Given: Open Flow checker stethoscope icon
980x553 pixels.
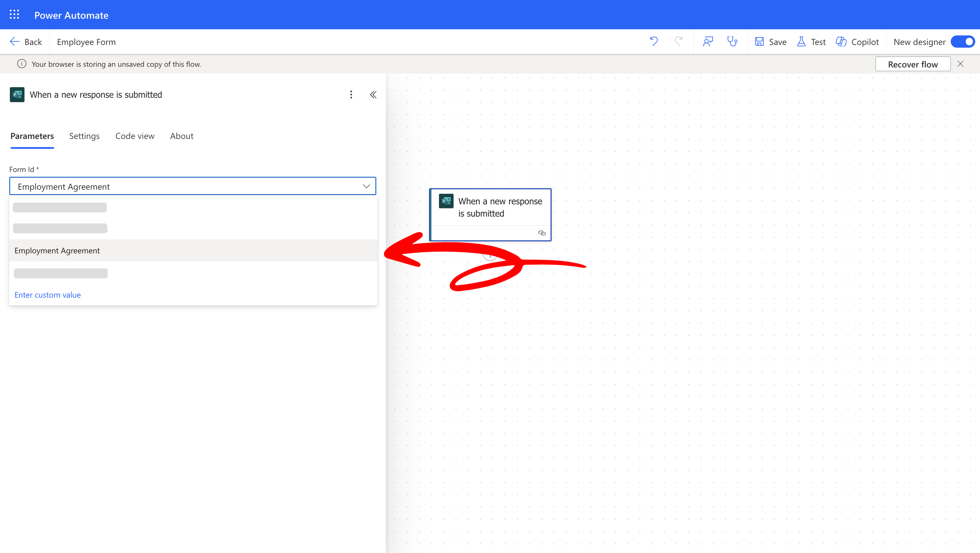Looking at the screenshot, I should point(732,42).
